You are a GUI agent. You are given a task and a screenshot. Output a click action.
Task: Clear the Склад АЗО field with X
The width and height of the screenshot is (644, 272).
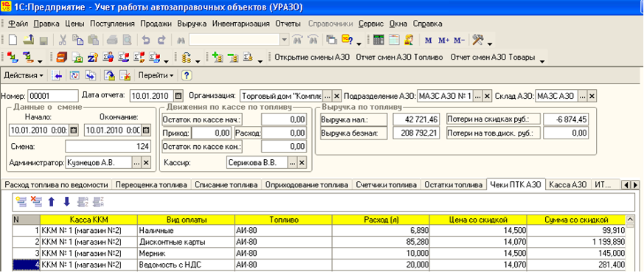point(592,96)
